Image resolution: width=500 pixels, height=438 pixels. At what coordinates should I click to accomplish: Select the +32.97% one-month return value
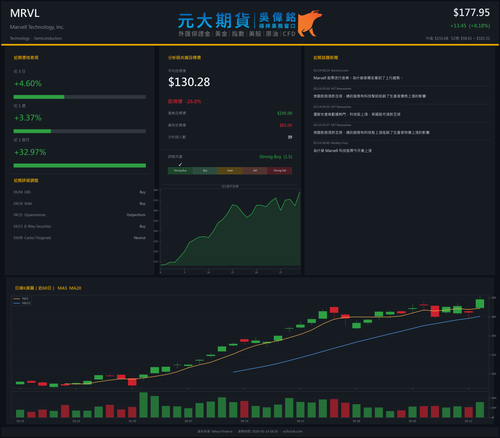pyautogui.click(x=30, y=152)
